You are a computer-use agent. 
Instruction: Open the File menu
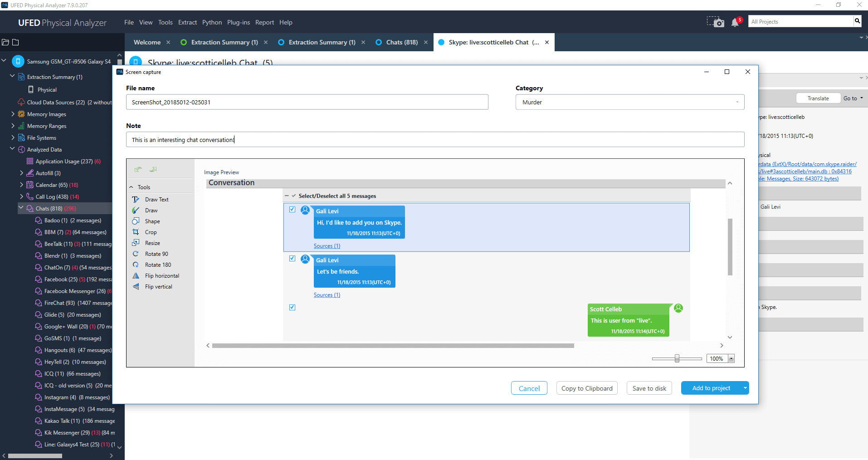(x=129, y=22)
